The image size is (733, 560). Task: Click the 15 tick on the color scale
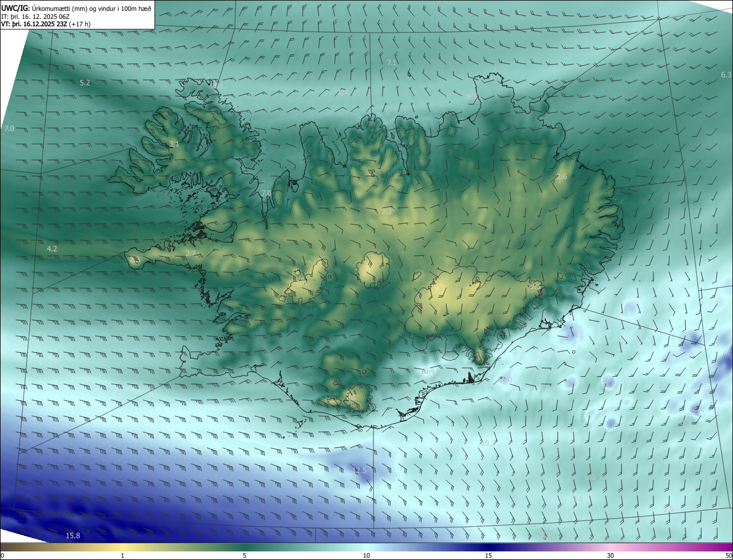(488, 555)
